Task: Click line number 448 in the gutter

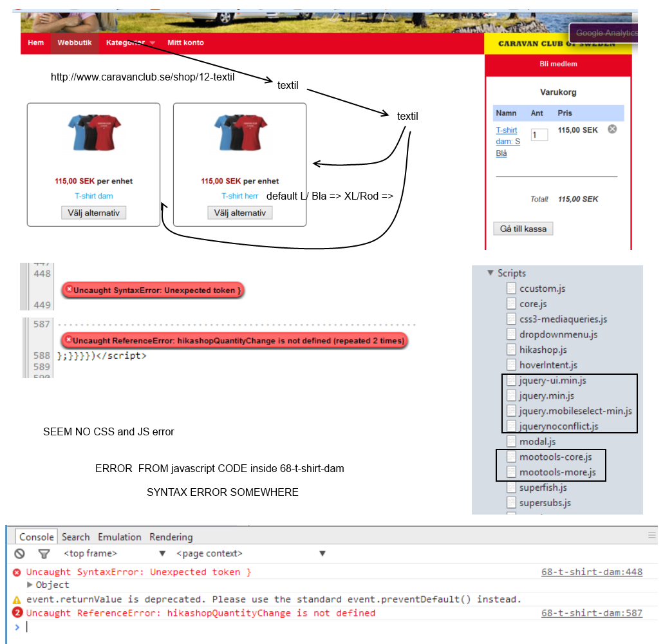Action: (42, 274)
